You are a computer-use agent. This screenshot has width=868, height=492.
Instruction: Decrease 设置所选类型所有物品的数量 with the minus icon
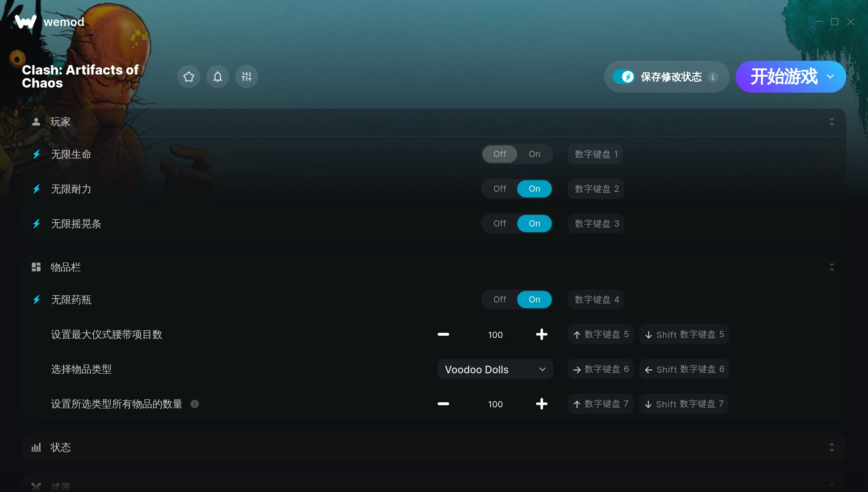[443, 404]
